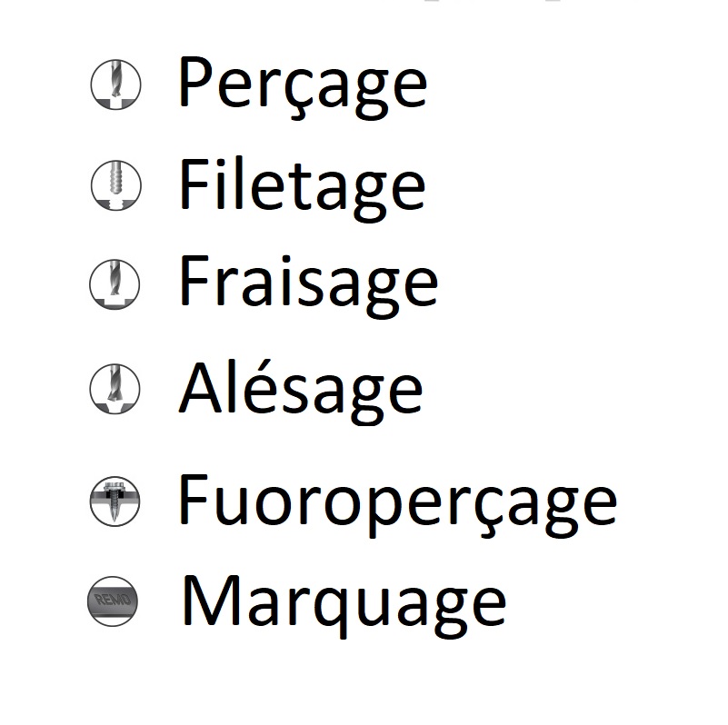Click the first round icon in the list

[x=115, y=84]
